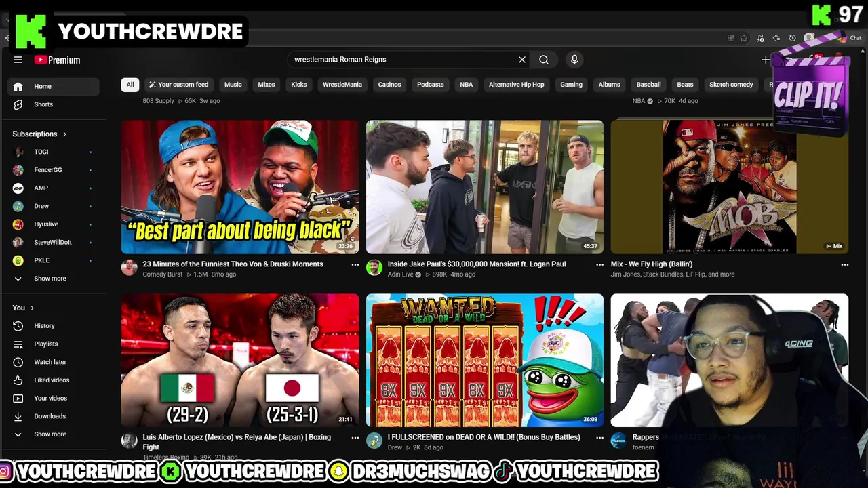Select the Mixes filter chip
Viewport: 868px width, 488px height.
267,85
